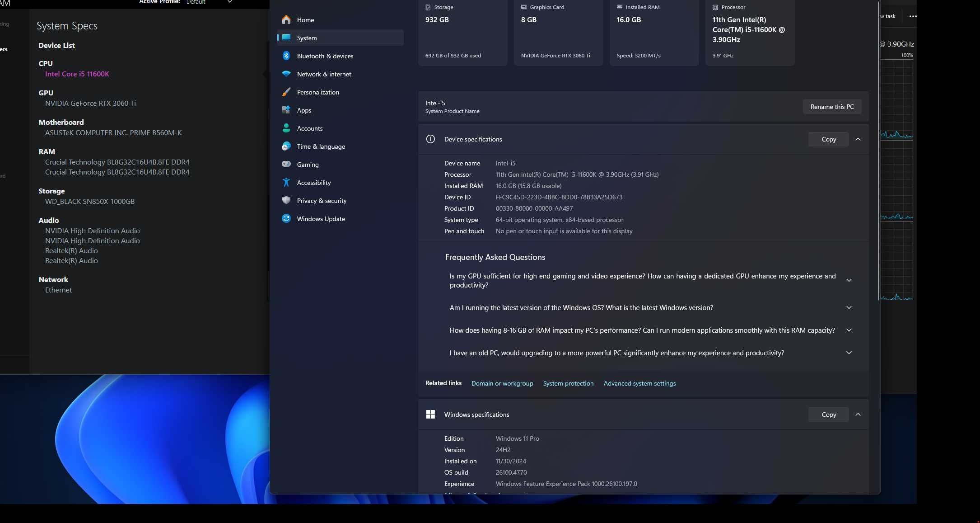Collapse the Device specifications section
Screen dimensions: 980x523
(x=858, y=139)
